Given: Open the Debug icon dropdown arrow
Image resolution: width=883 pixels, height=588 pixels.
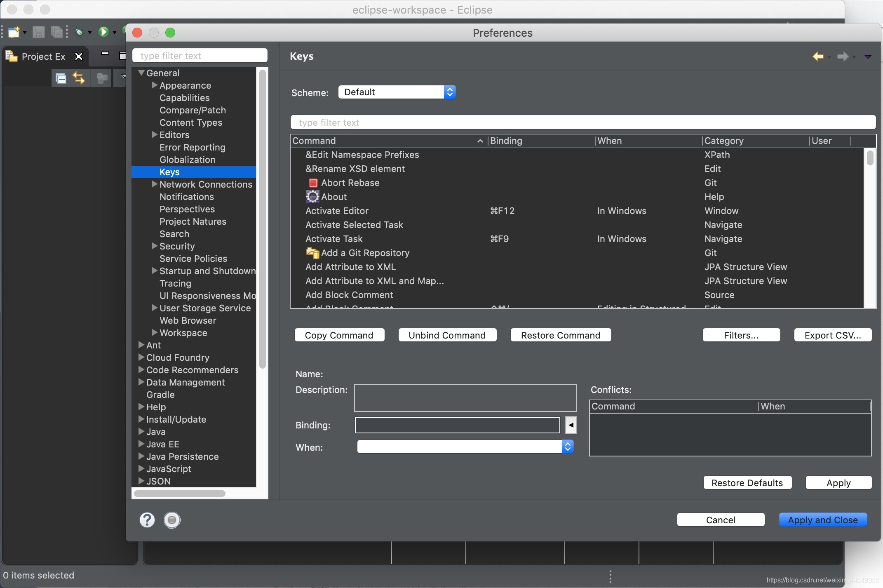Looking at the screenshot, I should pos(90,32).
